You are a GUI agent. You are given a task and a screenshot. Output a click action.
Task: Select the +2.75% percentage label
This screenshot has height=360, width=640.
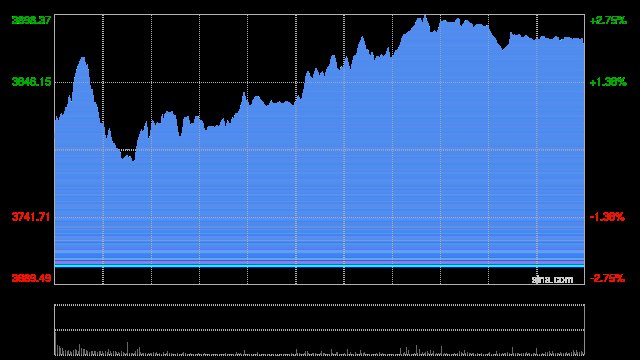point(608,20)
